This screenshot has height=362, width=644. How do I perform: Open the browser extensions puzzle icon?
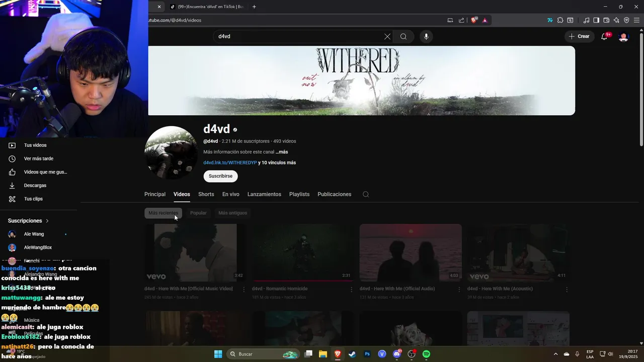point(560,20)
